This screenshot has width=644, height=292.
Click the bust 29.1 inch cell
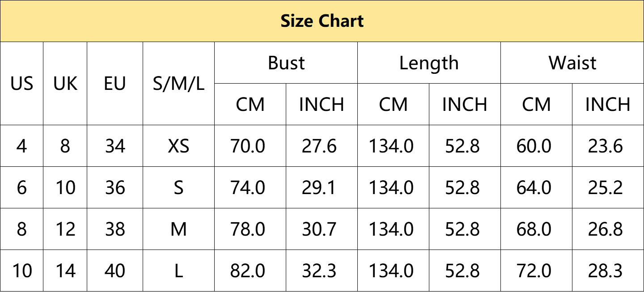[322, 188]
